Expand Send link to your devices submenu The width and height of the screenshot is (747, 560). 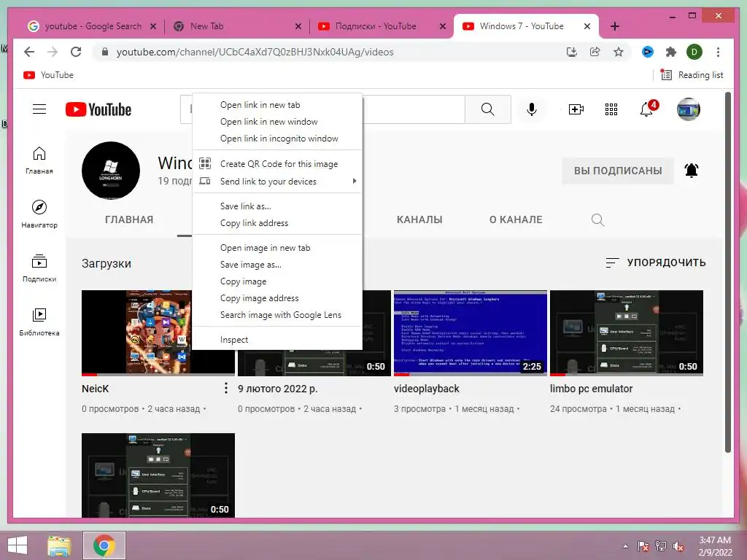[277, 182]
